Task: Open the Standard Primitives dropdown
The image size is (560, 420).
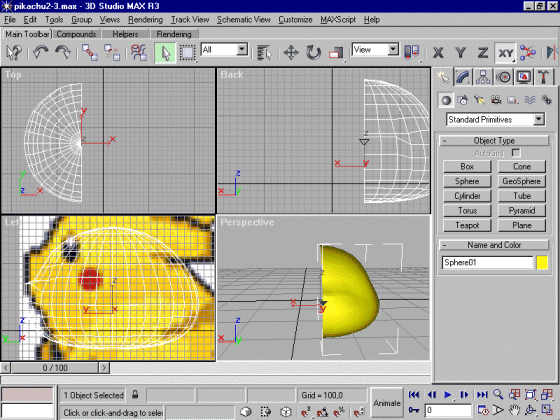Action: click(539, 119)
